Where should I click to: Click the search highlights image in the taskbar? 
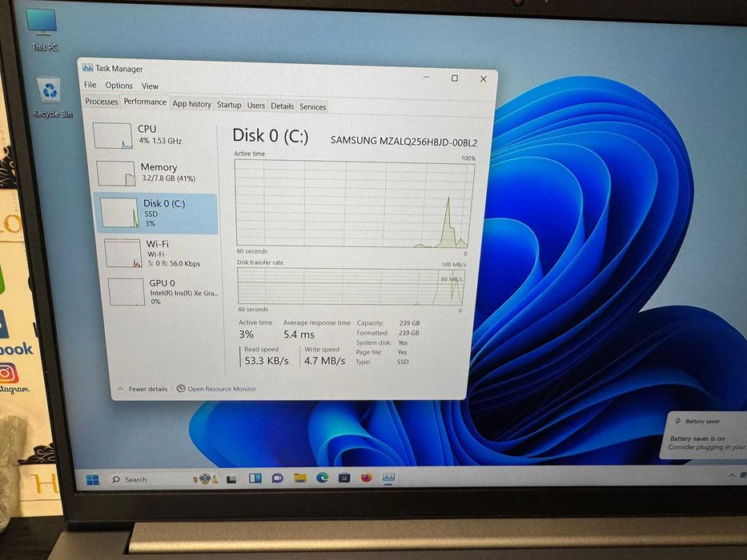pyautogui.click(x=205, y=478)
